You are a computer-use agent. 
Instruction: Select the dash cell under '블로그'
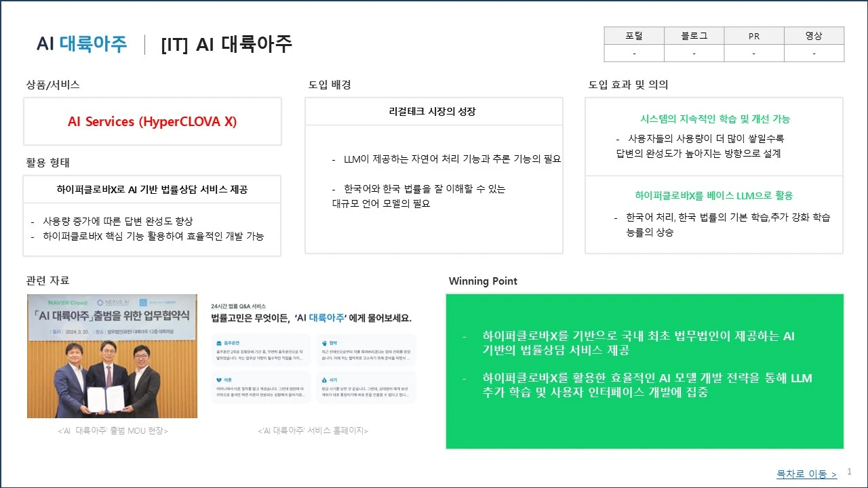point(694,54)
